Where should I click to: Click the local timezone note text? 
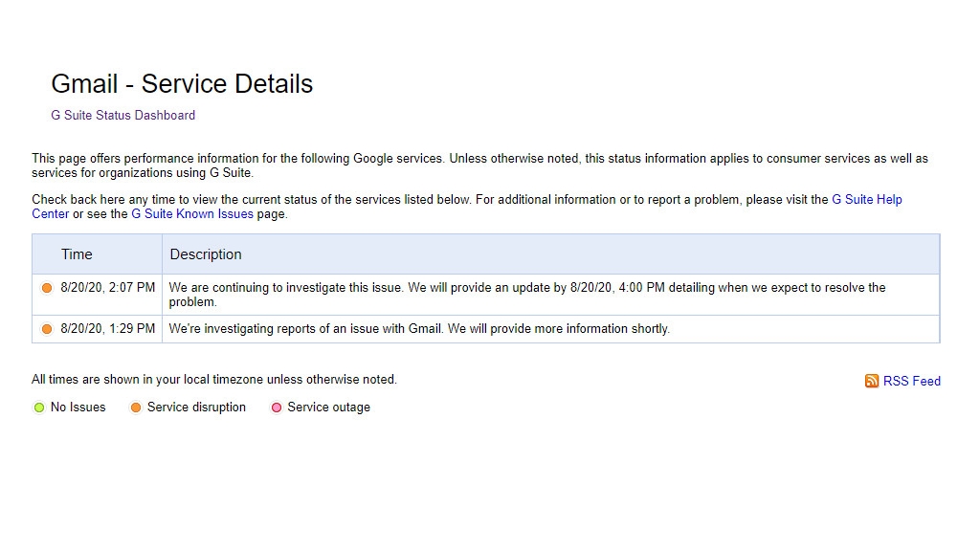[x=213, y=380]
